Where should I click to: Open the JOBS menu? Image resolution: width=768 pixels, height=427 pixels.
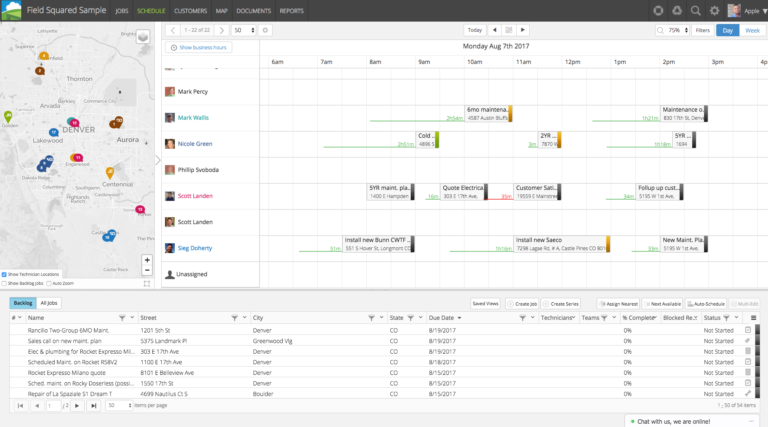pos(121,11)
